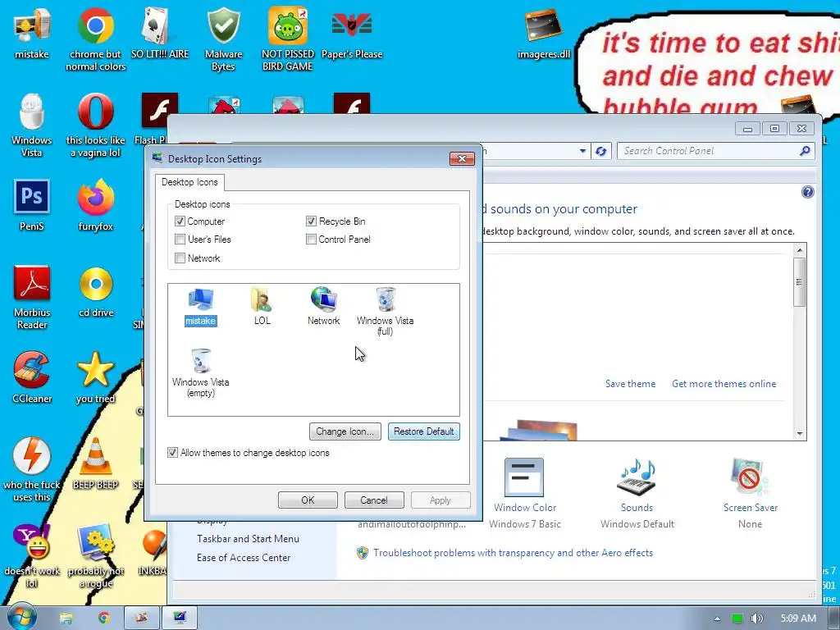The width and height of the screenshot is (840, 630).
Task: Click the taskbar clock 5:09 AM
Action: pos(797,619)
